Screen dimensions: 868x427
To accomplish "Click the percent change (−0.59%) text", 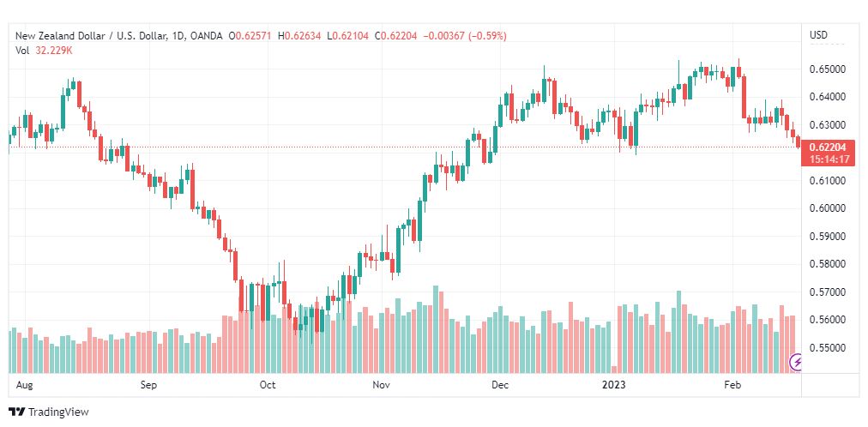I will tap(487, 36).
